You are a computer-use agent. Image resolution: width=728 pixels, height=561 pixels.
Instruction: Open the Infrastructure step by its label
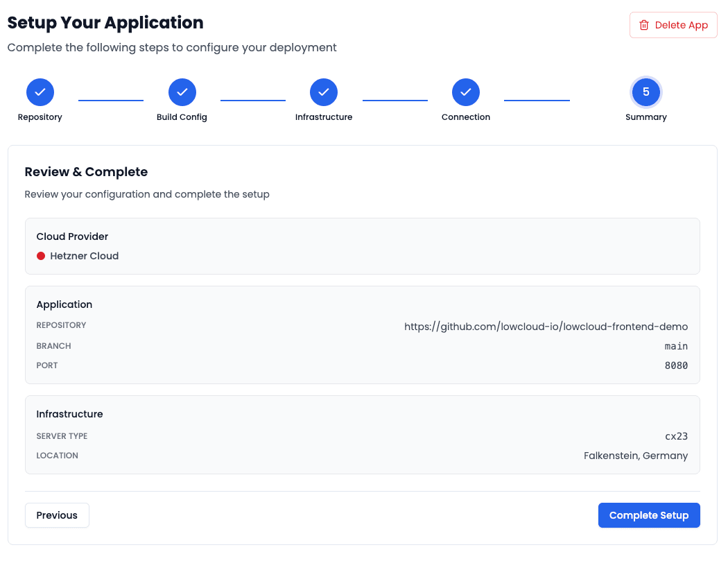click(324, 116)
